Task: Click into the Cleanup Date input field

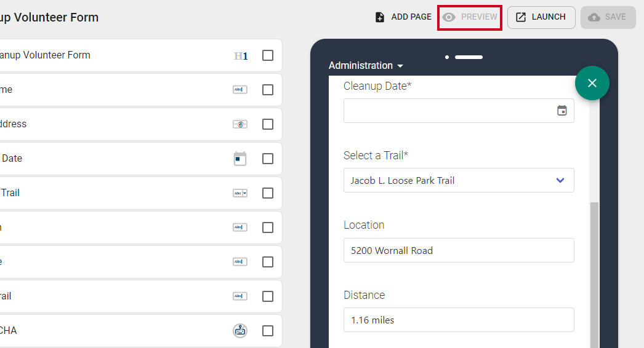Action: click(x=459, y=111)
